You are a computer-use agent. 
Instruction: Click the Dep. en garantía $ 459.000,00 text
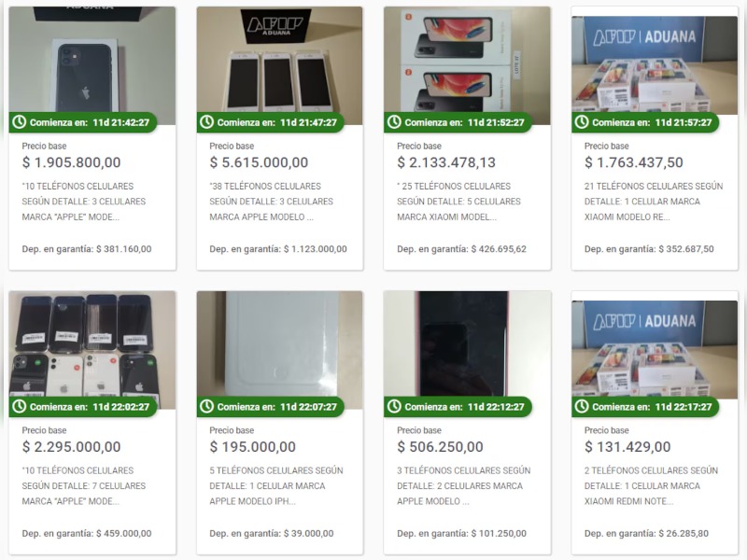87,533
